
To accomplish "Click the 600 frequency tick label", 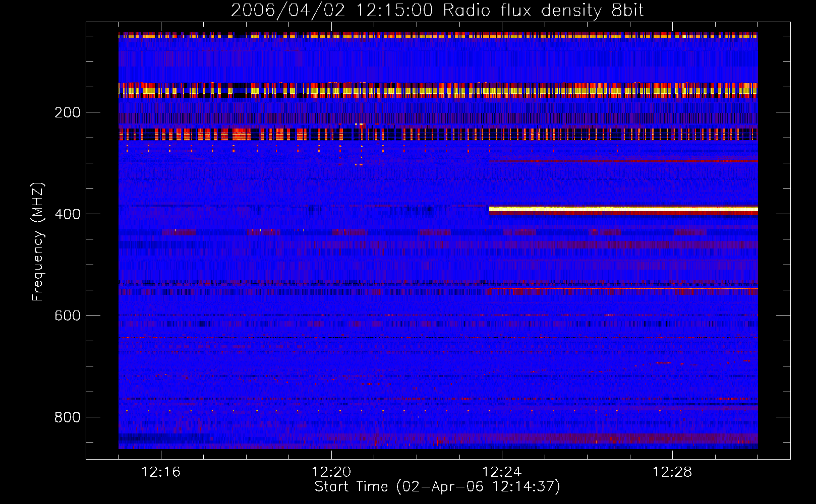I will point(68,316).
